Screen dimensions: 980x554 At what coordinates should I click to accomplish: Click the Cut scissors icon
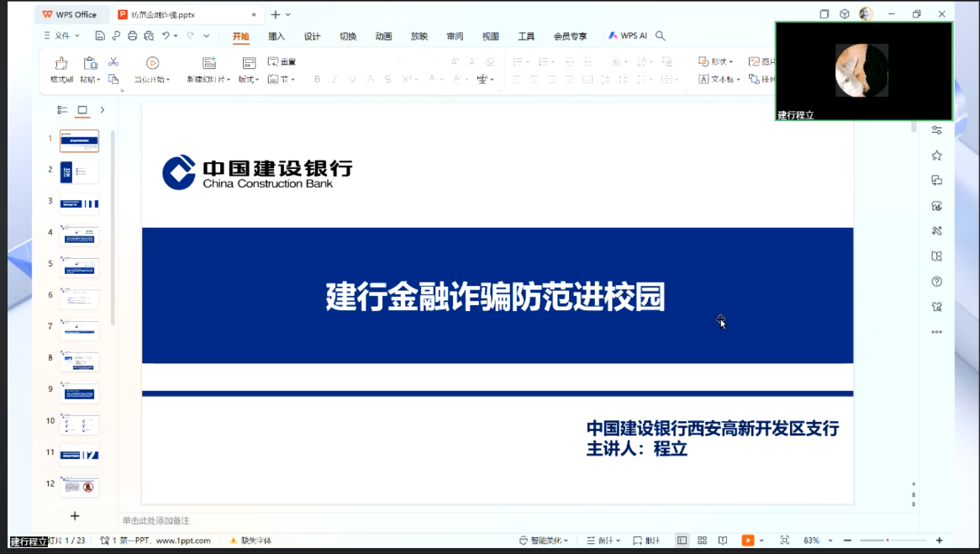pyautogui.click(x=113, y=62)
